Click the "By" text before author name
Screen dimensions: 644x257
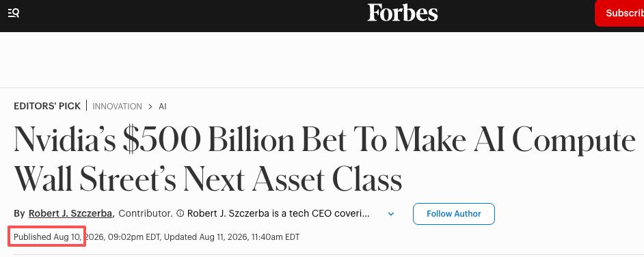(x=19, y=213)
